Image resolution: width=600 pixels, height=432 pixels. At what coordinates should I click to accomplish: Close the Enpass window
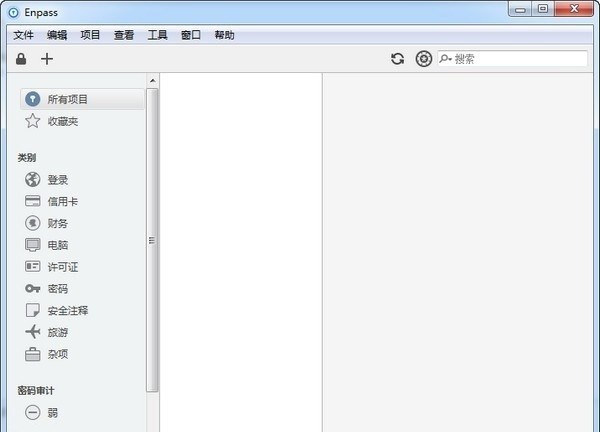click(574, 8)
